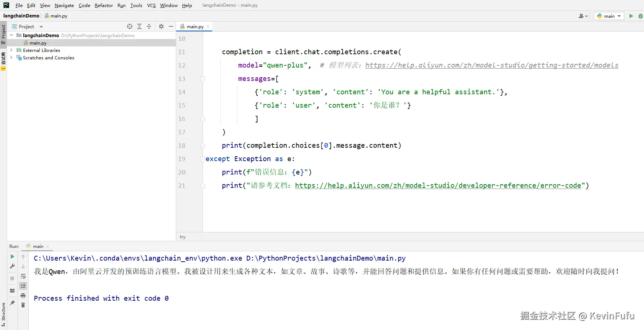
Task: Pin the Run tab with the pin icon
Action: [x=12, y=303]
